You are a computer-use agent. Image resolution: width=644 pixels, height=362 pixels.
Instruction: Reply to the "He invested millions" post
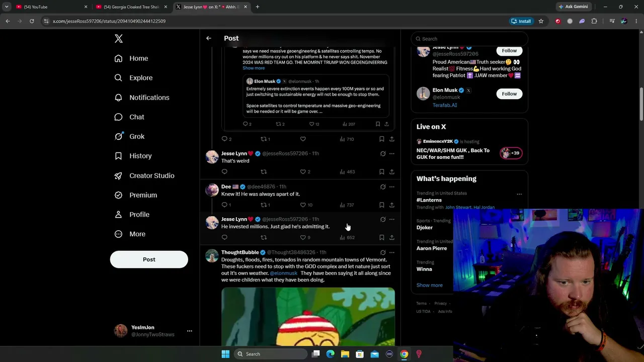pyautogui.click(x=224, y=238)
